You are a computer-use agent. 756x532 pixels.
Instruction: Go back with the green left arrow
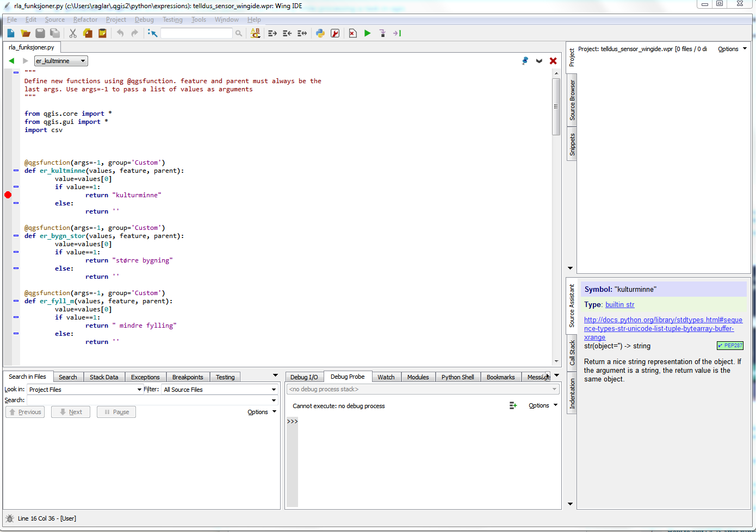[x=11, y=61]
